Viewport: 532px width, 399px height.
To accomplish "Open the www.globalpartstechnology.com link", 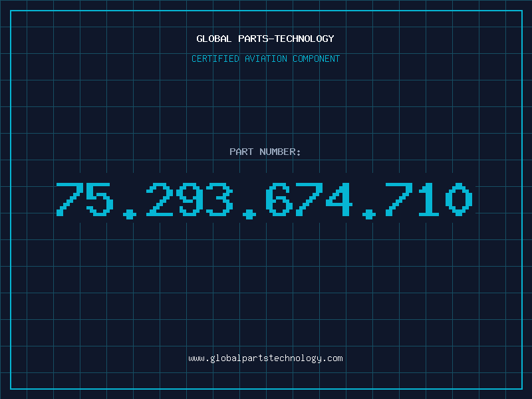I will coord(265,358).
